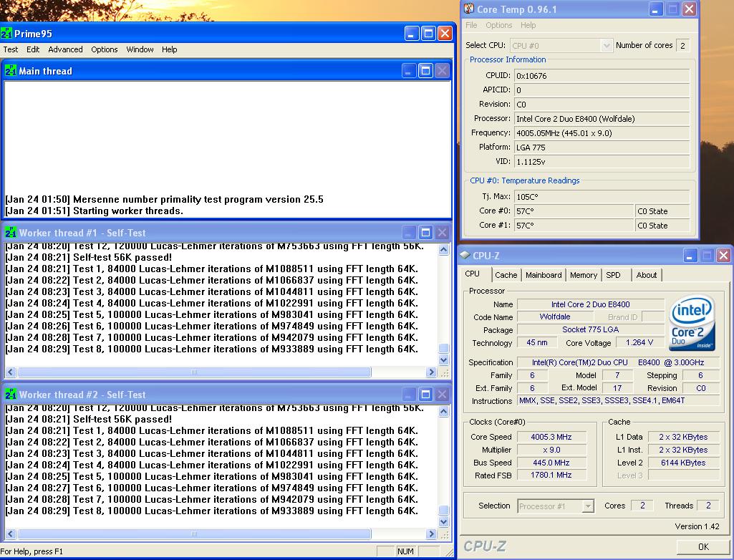Switch to the SPD tab in CPU-Z
Screen dimensions: 734x560
[613, 275]
